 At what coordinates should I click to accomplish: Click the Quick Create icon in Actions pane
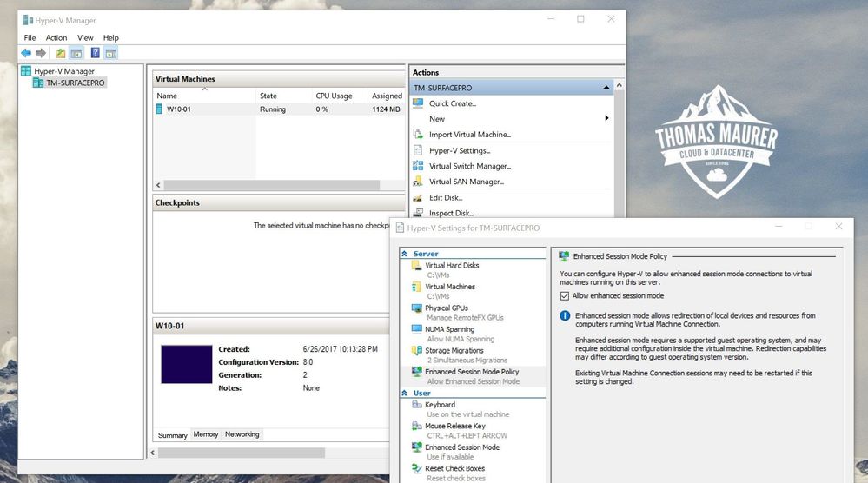point(418,103)
